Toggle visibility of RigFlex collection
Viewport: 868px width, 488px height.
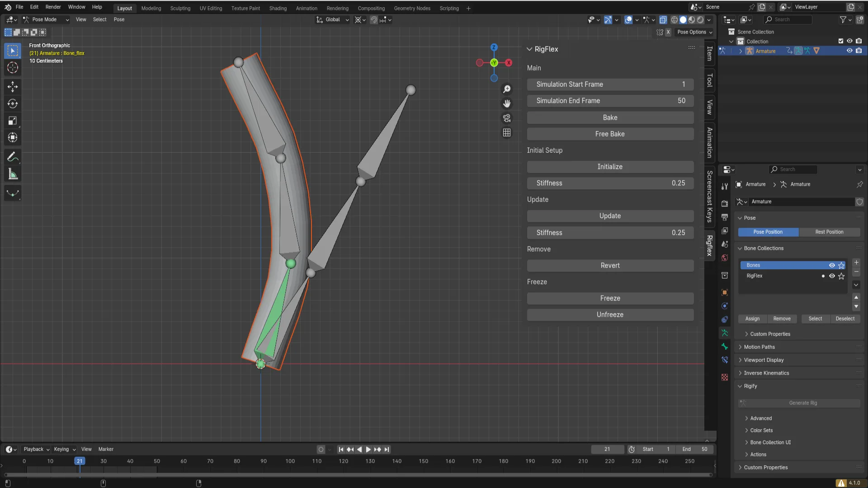pyautogui.click(x=832, y=275)
